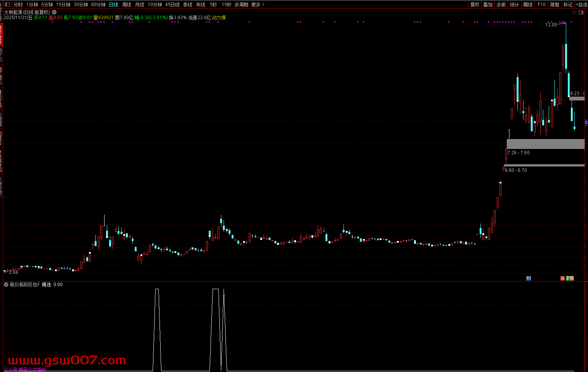
Task: Click the 榜 ranking event marker
Action: tap(571, 278)
